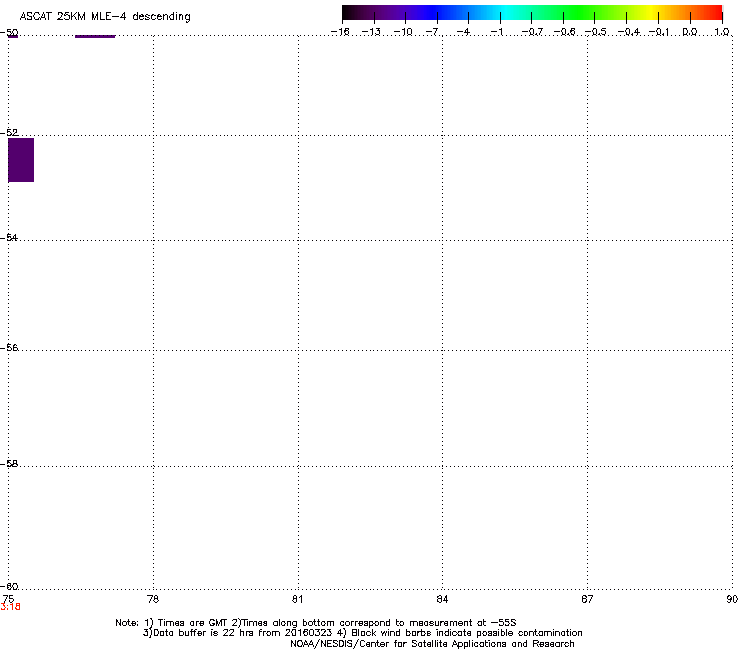Click the NOAA/NESDIS Center for Satellite Applications credit
This screenshot has height=650, width=740.
tap(432, 644)
